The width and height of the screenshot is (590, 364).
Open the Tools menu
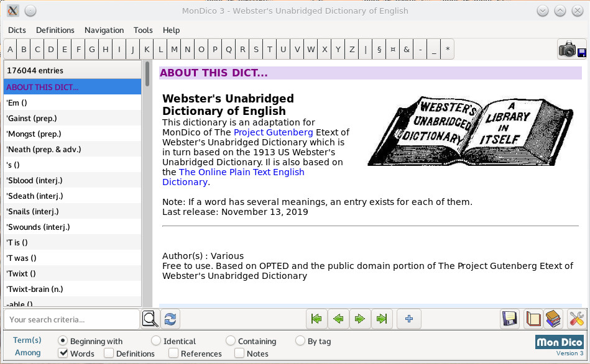pos(143,30)
